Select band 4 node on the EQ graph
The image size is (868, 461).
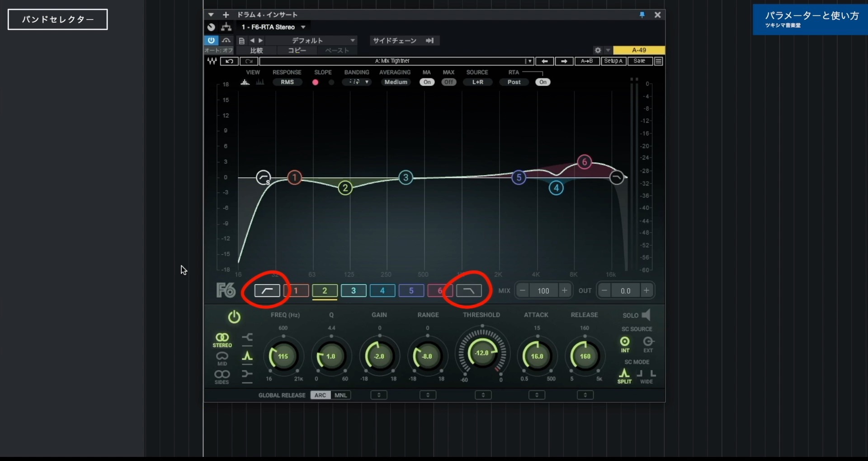(557, 188)
